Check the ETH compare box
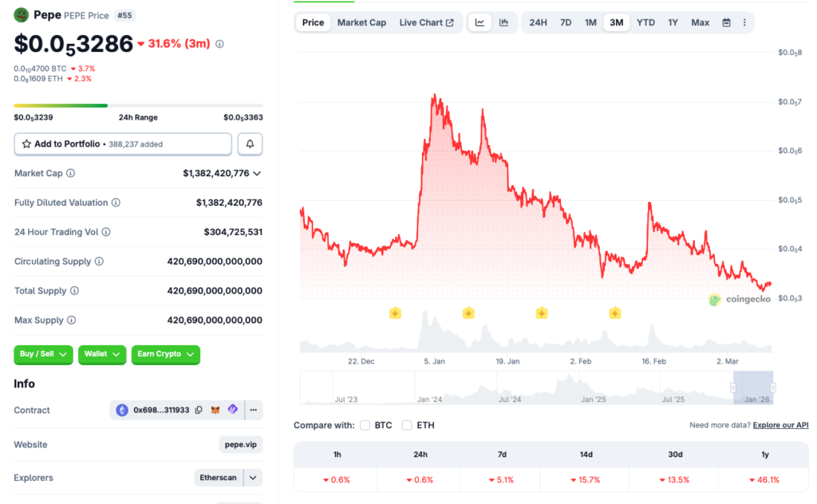This screenshot has width=817, height=504. [x=407, y=425]
